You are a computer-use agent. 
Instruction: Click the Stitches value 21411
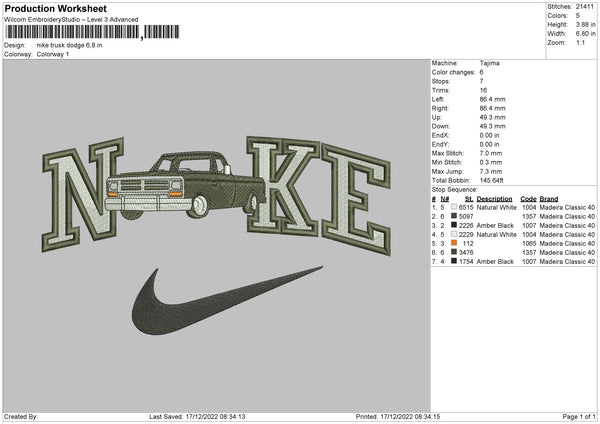tap(585, 7)
